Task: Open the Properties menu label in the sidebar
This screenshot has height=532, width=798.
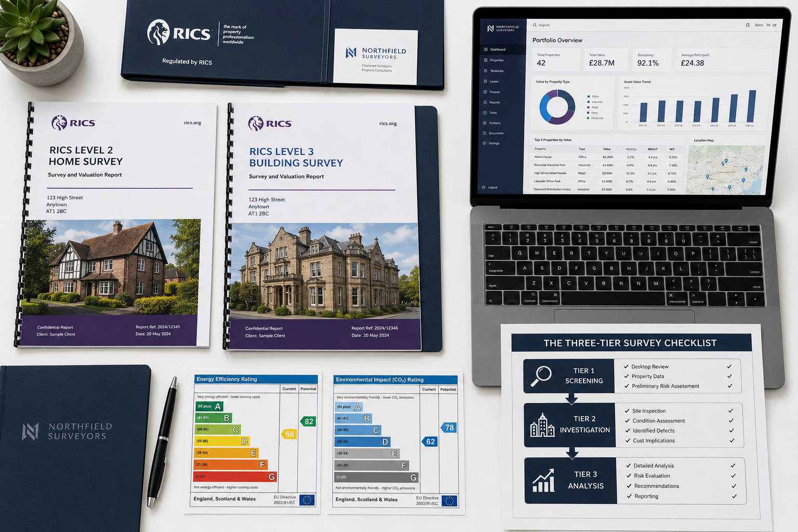Action: (x=497, y=60)
